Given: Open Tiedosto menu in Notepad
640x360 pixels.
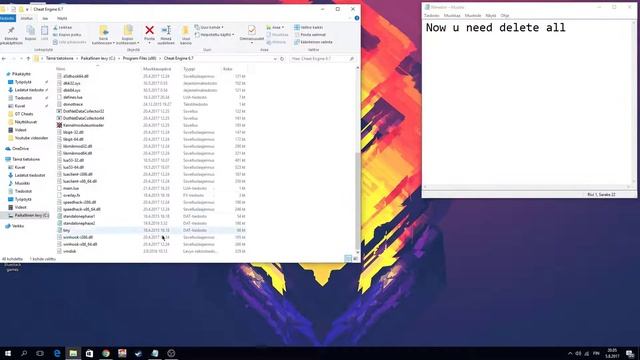Looking at the screenshot, I should 431,16.
